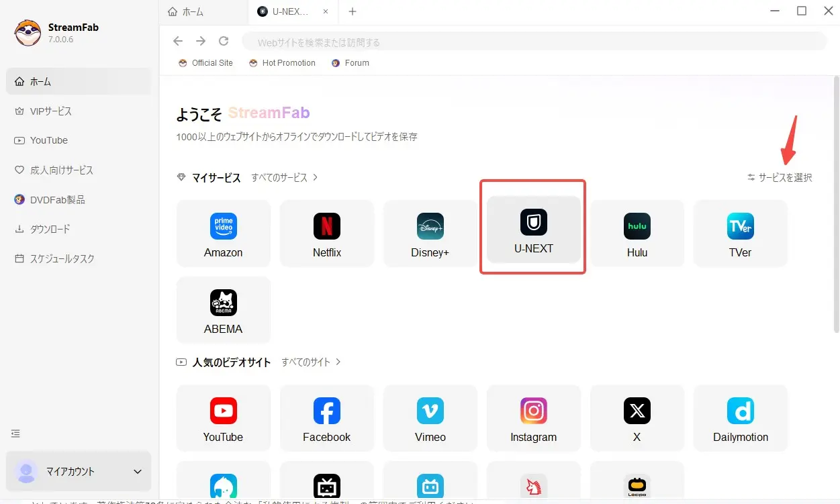The height and width of the screenshot is (504, 840).
Task: Click the browser forward arrow
Action: [x=201, y=42]
